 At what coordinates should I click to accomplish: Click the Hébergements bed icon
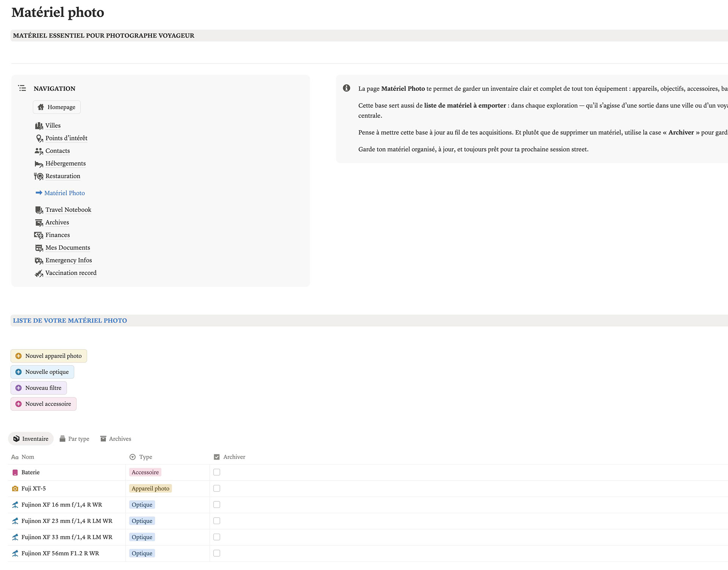tap(39, 164)
